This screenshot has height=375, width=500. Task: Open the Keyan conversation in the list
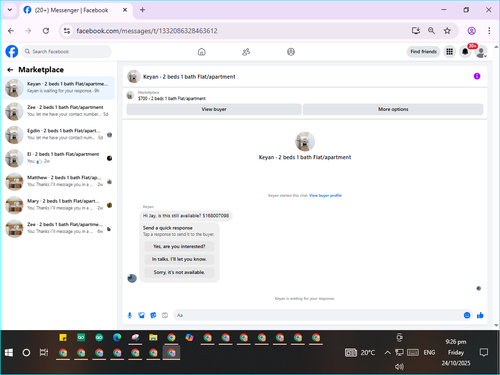tap(59, 88)
